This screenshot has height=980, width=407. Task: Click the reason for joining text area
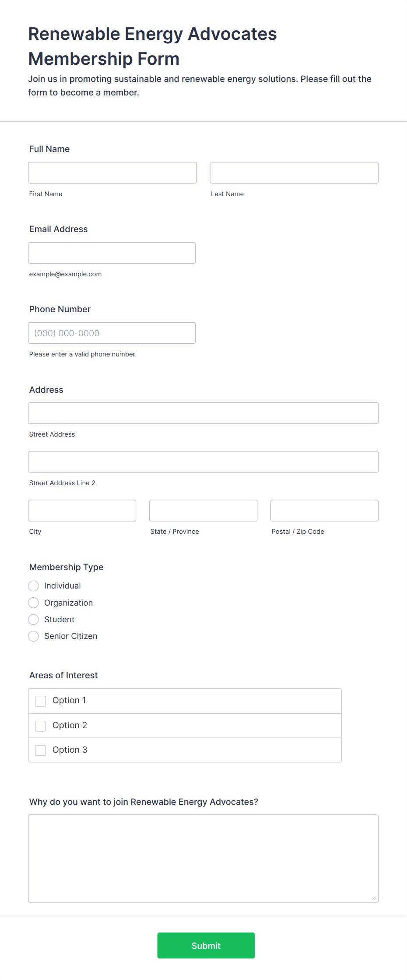(x=203, y=858)
